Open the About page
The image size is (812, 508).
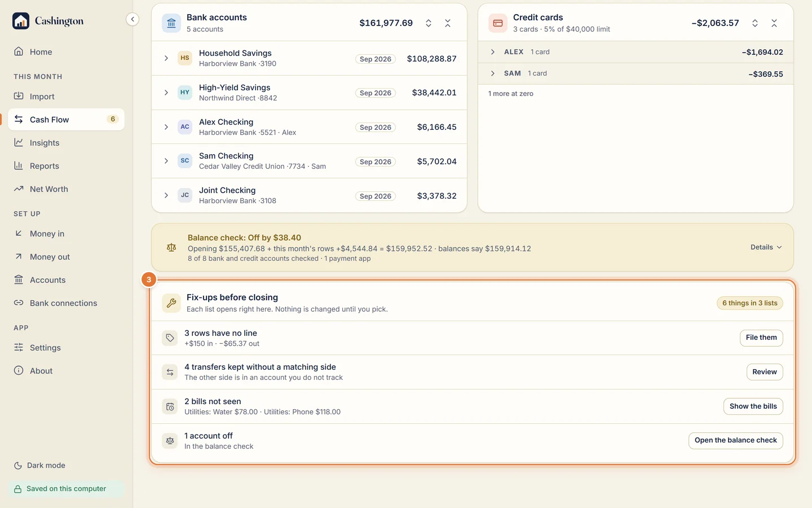point(67,371)
